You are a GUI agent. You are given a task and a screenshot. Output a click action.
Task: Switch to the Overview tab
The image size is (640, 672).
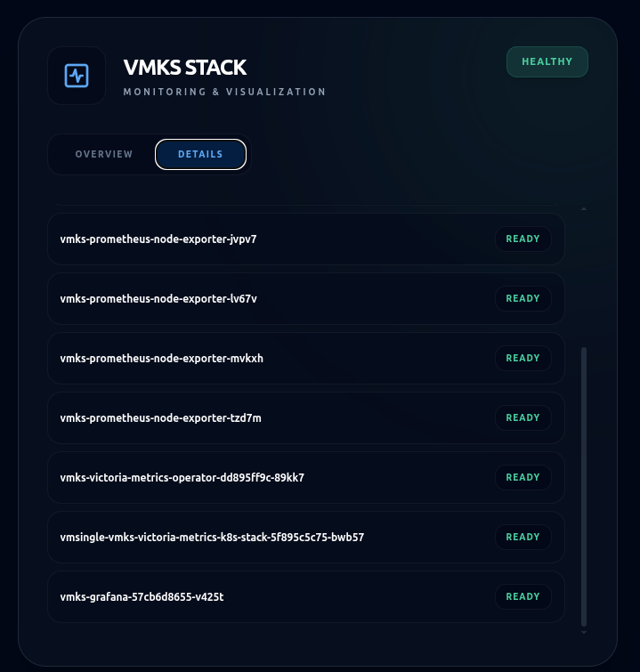[x=104, y=154]
